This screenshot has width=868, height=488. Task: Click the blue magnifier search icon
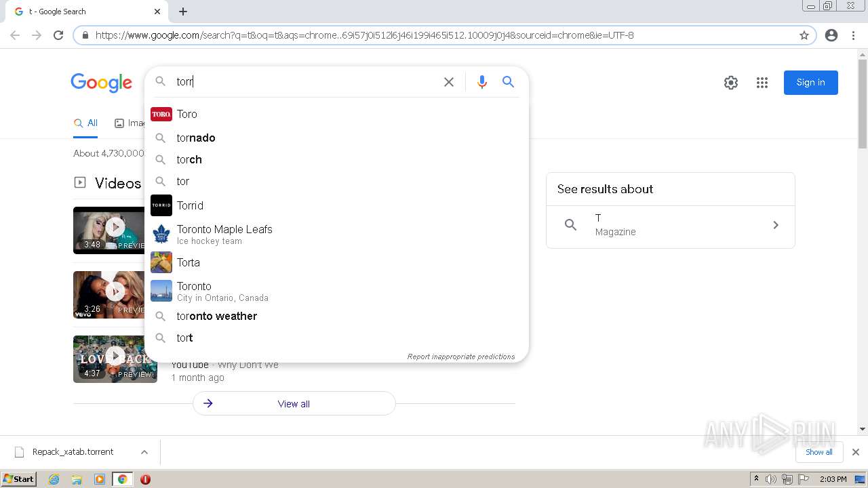[508, 82]
